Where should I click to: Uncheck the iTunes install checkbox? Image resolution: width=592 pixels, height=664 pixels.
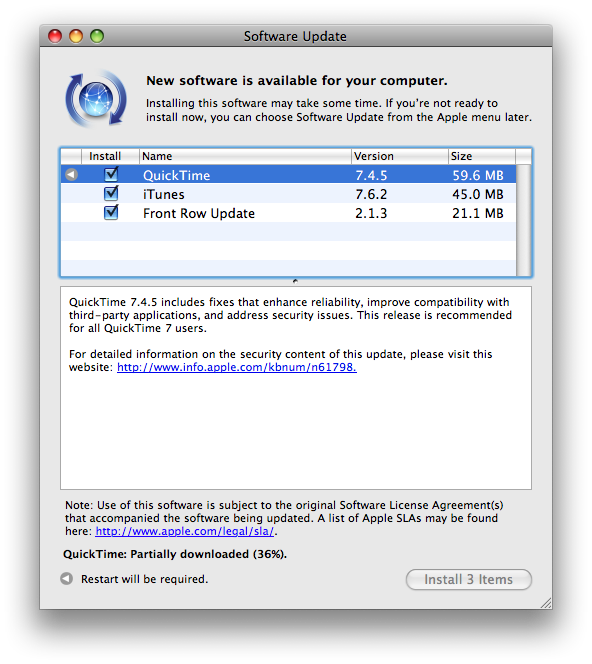[111, 193]
